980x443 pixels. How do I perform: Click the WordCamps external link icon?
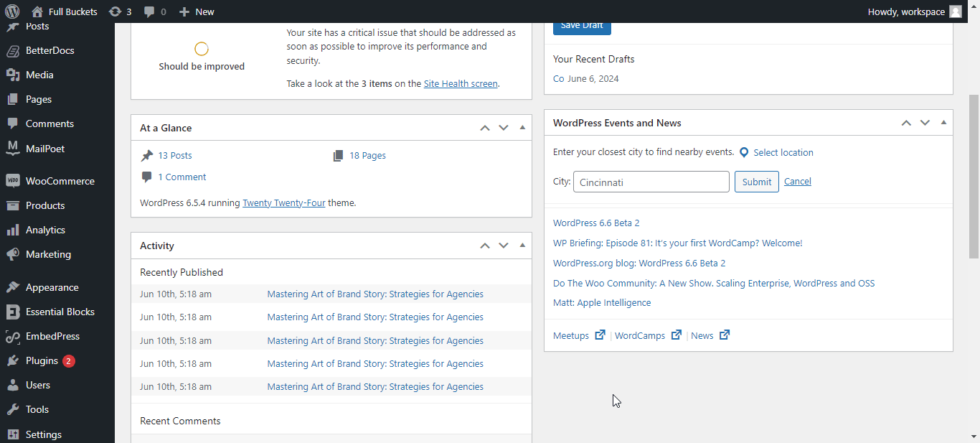coord(676,335)
